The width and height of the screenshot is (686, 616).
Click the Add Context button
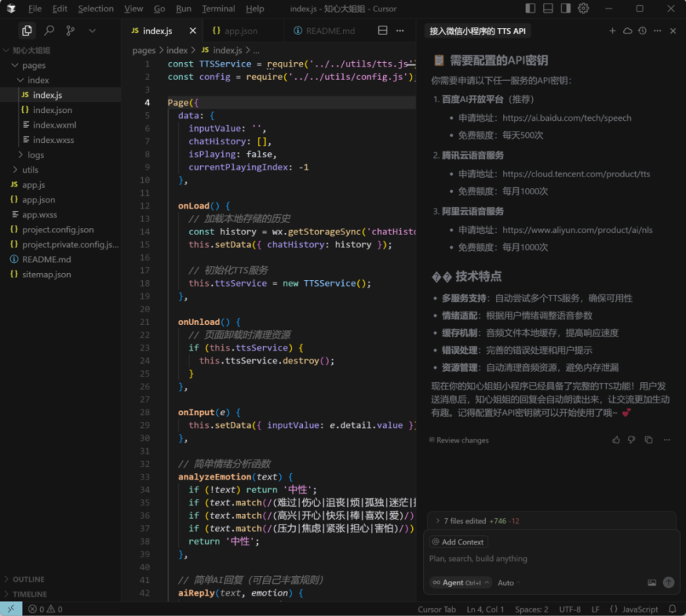[459, 542]
